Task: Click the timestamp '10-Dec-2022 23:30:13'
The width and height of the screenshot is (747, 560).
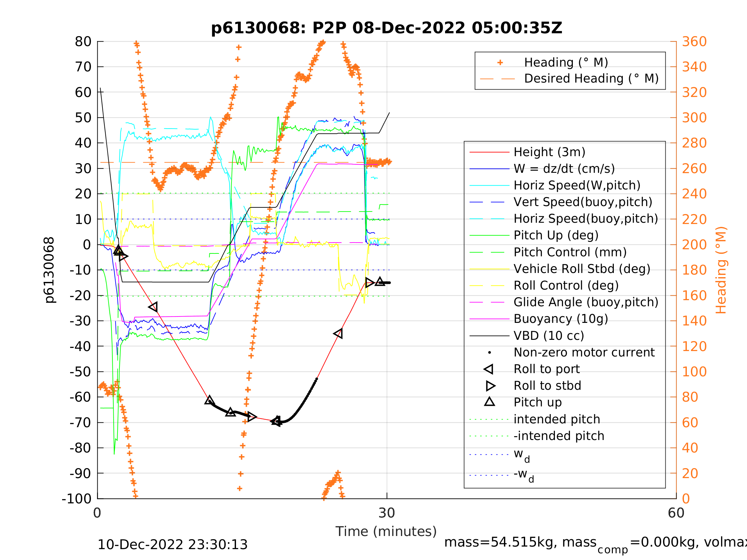Action: (x=173, y=545)
